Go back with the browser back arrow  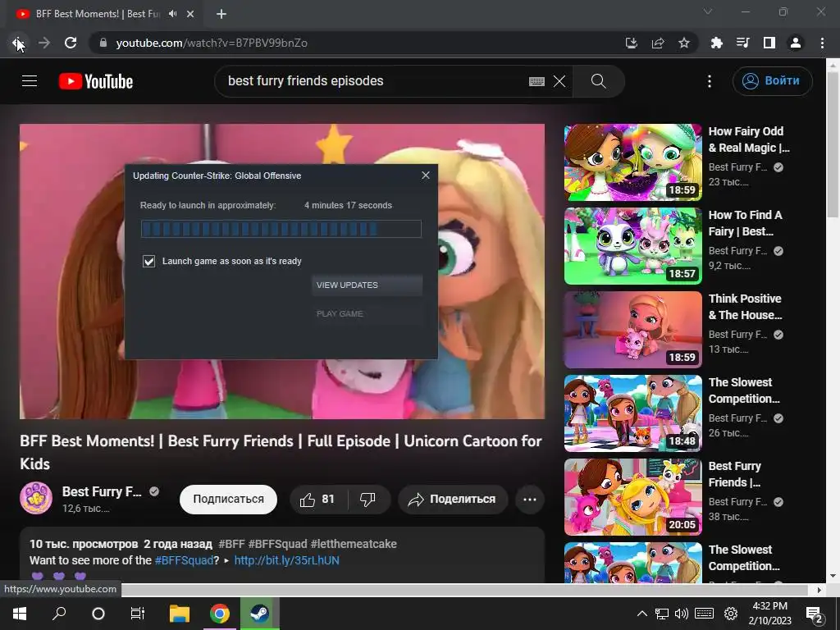pos(18,43)
